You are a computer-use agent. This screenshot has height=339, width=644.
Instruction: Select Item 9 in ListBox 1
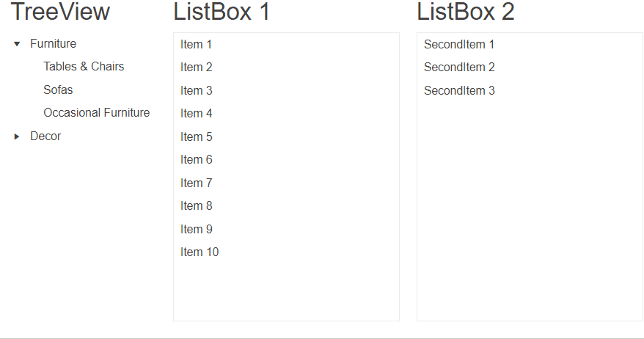[197, 230]
